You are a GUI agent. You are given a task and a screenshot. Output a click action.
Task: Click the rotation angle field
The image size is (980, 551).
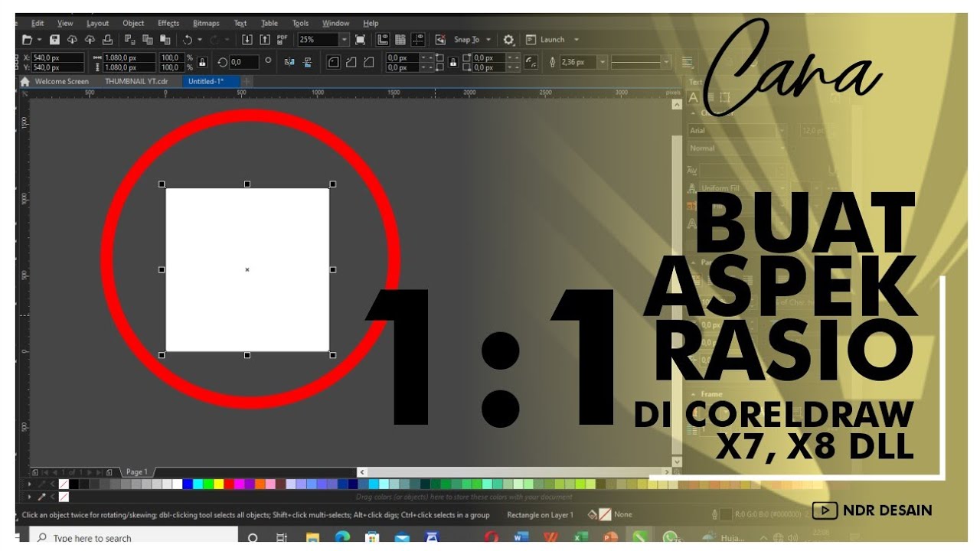point(245,62)
